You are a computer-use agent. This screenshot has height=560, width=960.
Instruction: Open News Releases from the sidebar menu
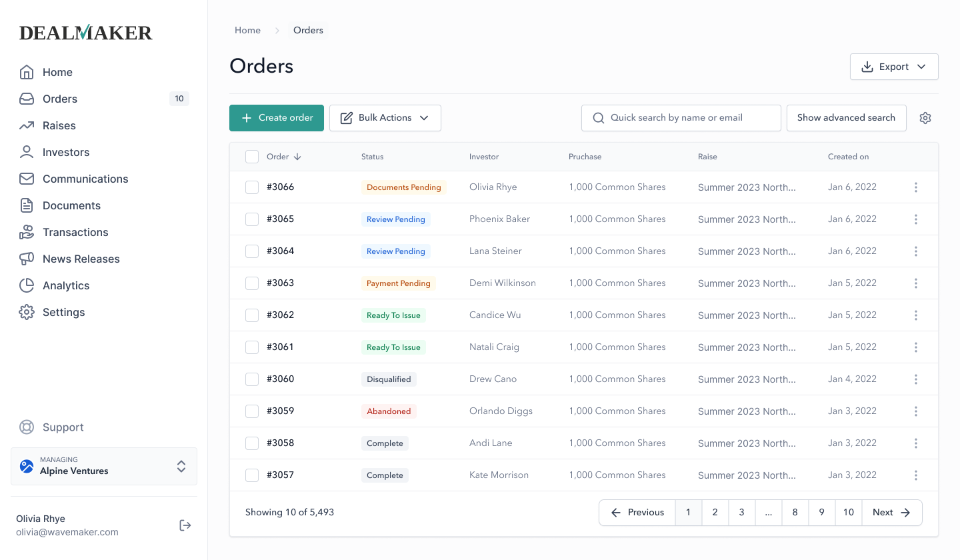[x=26, y=259]
